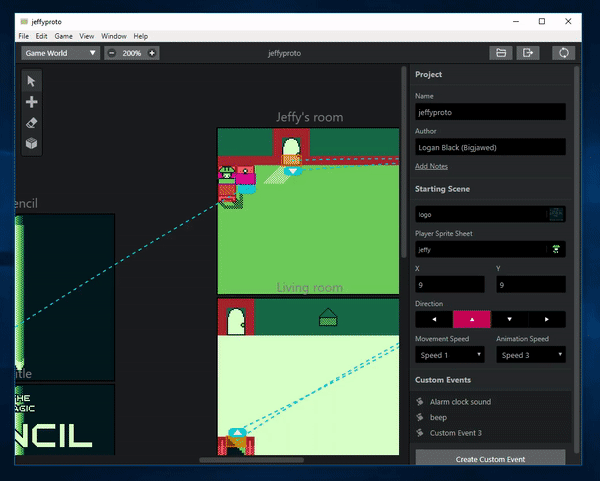Click the circular run/build icon
This screenshot has width=600, height=481.
click(564, 53)
